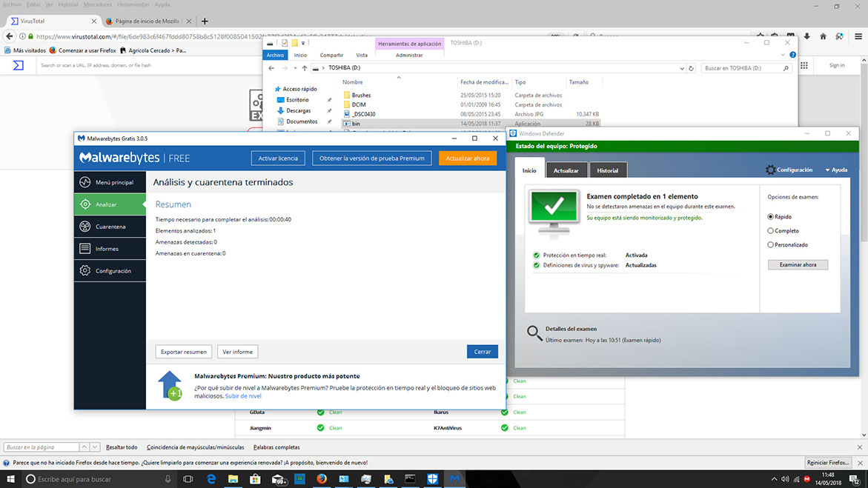
Task: Open the Cuarentena icon in Malwarebytes sidebar
Action: point(85,227)
